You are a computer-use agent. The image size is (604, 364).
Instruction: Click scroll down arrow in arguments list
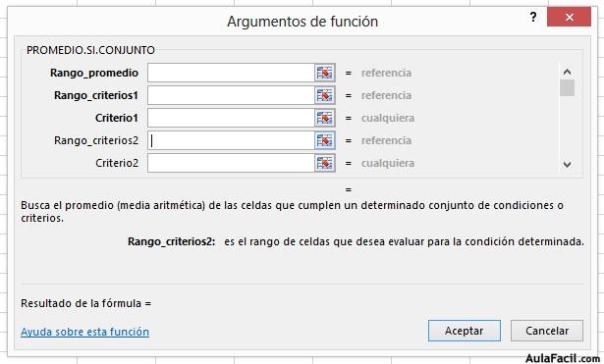pyautogui.click(x=567, y=165)
